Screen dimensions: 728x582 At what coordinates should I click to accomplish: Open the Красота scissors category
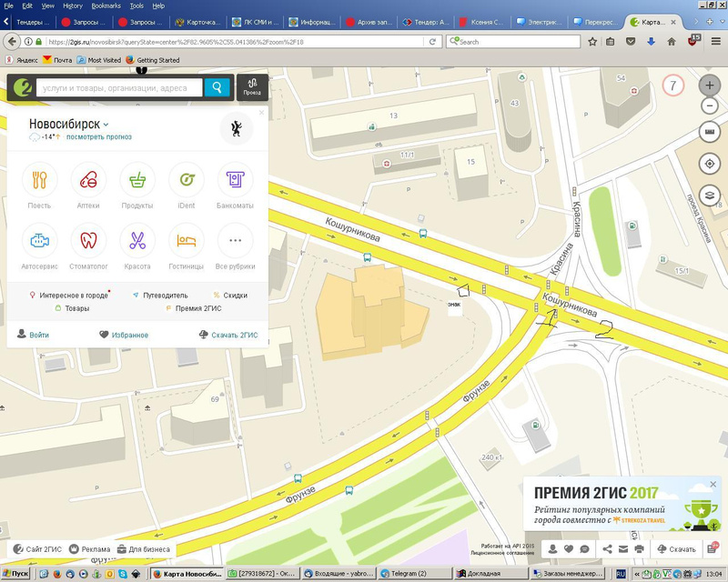pyautogui.click(x=137, y=241)
